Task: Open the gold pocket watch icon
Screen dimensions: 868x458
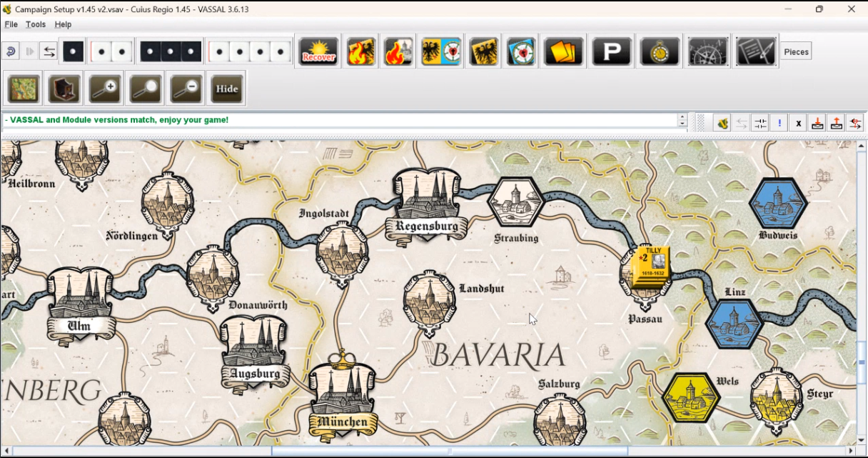Action: (x=660, y=52)
